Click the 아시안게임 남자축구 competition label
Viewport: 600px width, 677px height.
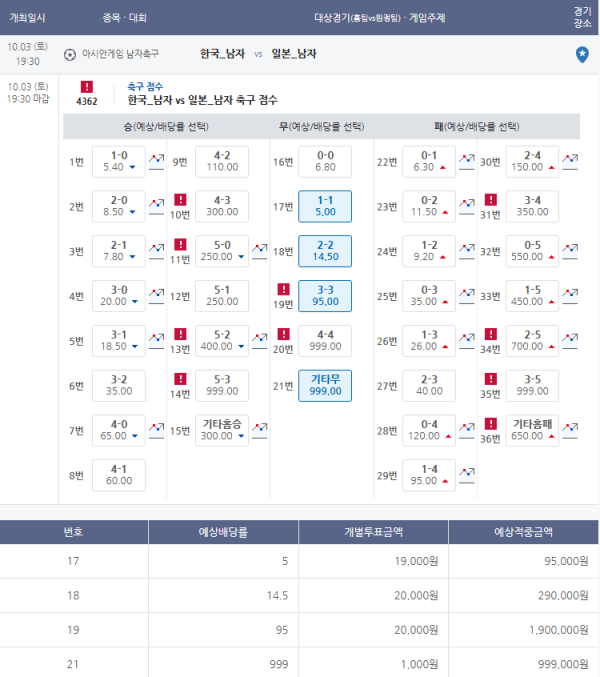(x=120, y=54)
